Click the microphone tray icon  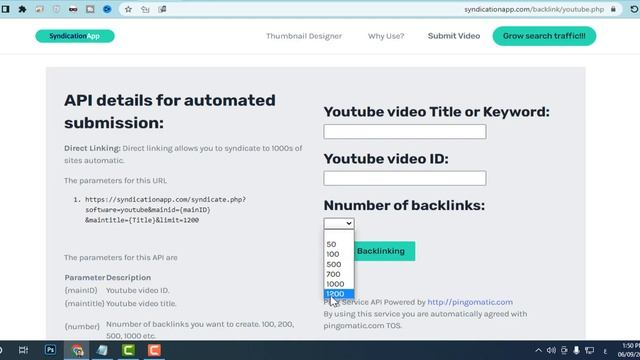click(576, 350)
